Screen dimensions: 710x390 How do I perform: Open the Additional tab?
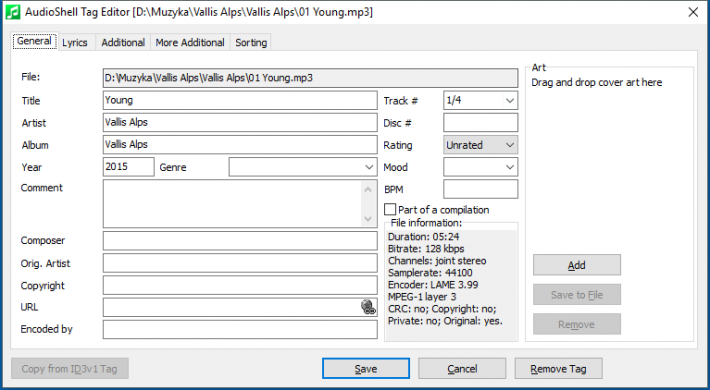tap(123, 43)
